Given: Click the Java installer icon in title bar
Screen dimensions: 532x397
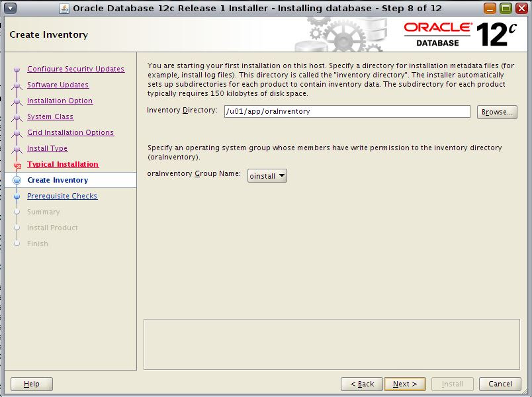Looking at the screenshot, I should tap(64, 9).
